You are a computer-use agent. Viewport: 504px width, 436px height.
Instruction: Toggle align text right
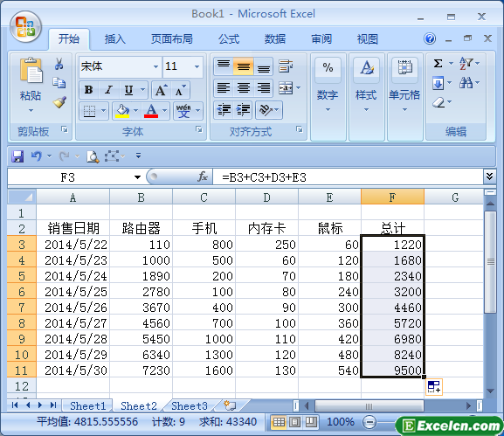click(x=263, y=88)
